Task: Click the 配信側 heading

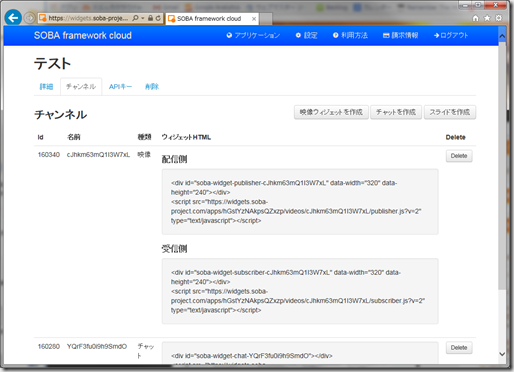Action: [x=174, y=159]
